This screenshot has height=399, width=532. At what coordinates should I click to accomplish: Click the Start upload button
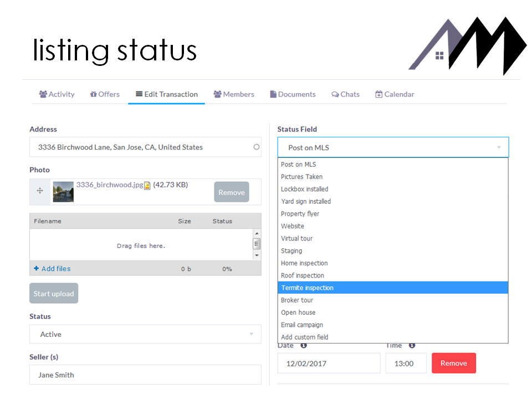[x=54, y=293]
